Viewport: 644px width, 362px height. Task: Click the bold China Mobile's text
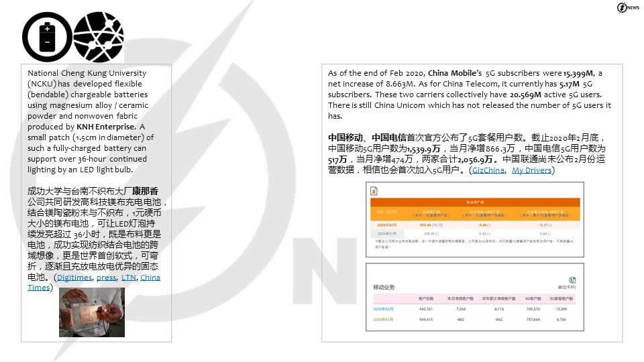(x=455, y=73)
